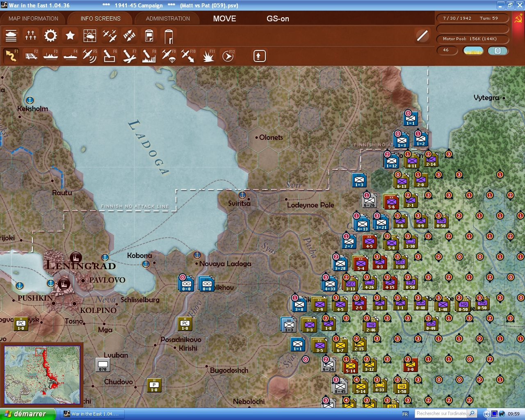525x420 pixels.
Task: Select the F3 naval transport icon
Action: (x=50, y=56)
